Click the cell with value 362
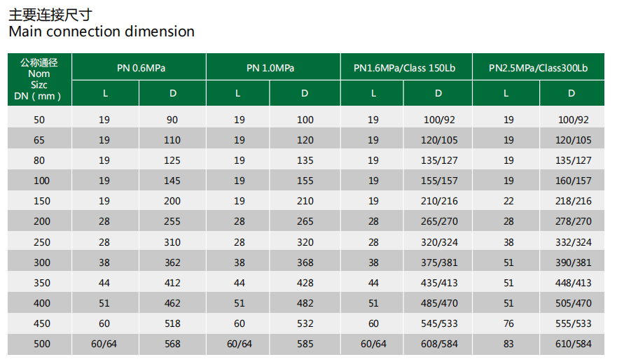This screenshot has height=364, width=617. 172,262
